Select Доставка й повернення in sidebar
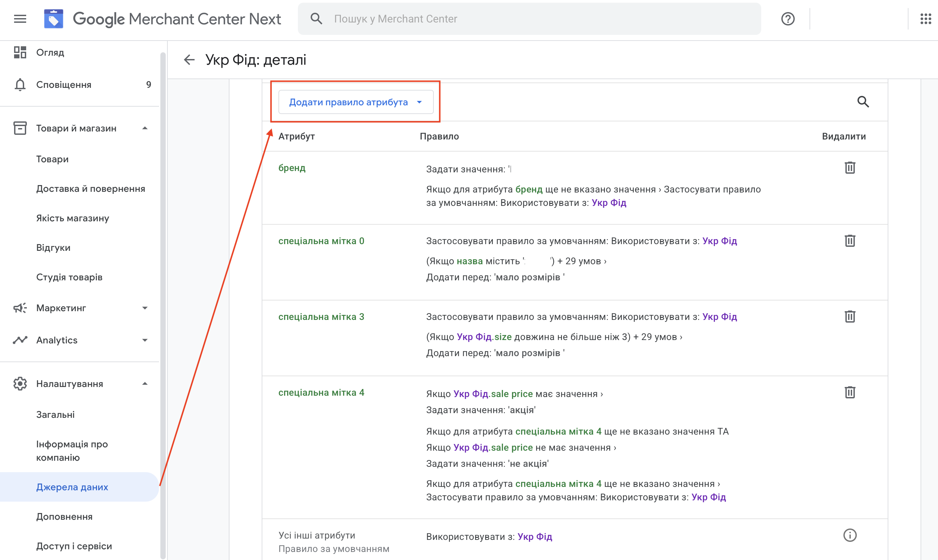 91,189
